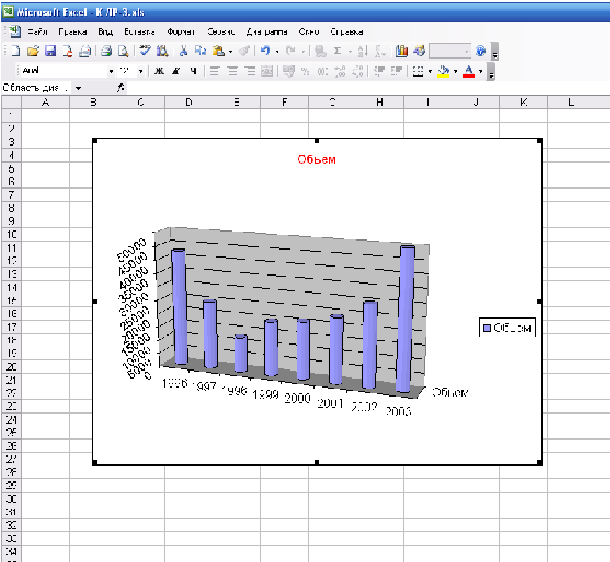Click the Insert Hyperlink globe icon
Viewport: 610px width, 562px height.
click(321, 51)
